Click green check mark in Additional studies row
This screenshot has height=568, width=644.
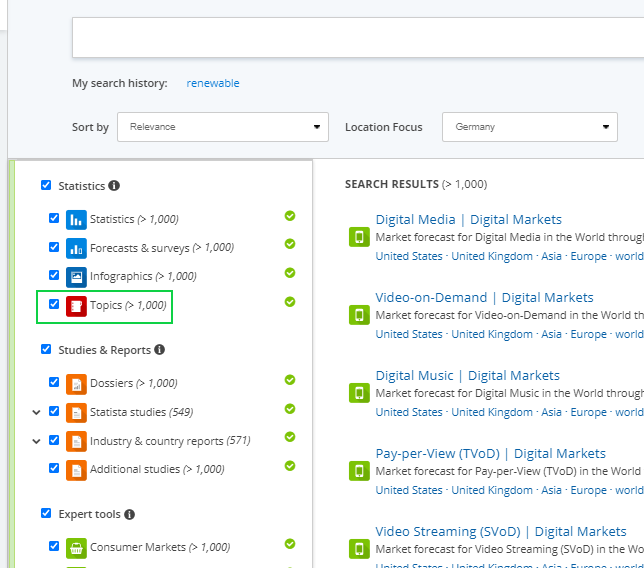pyautogui.click(x=290, y=466)
